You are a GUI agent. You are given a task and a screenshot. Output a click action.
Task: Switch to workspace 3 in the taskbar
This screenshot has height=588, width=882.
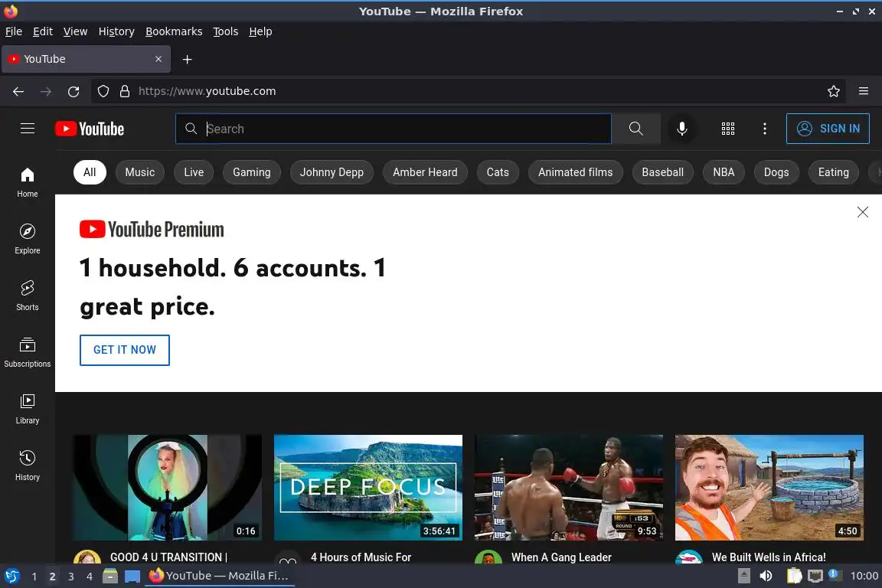coord(71,577)
